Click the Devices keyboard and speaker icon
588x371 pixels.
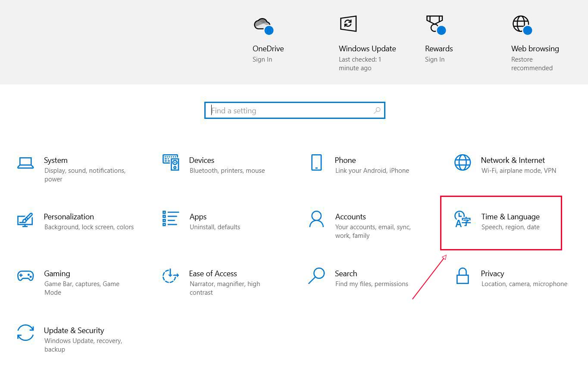coord(171,162)
